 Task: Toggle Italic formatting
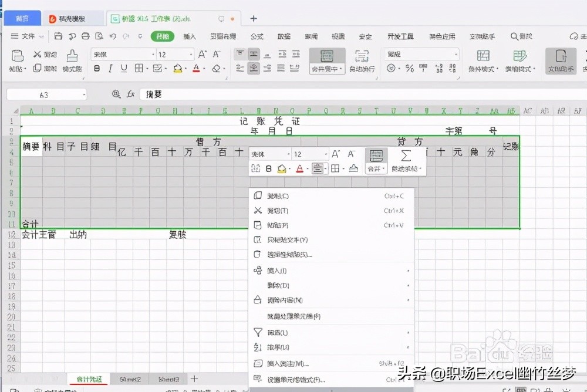110,67
